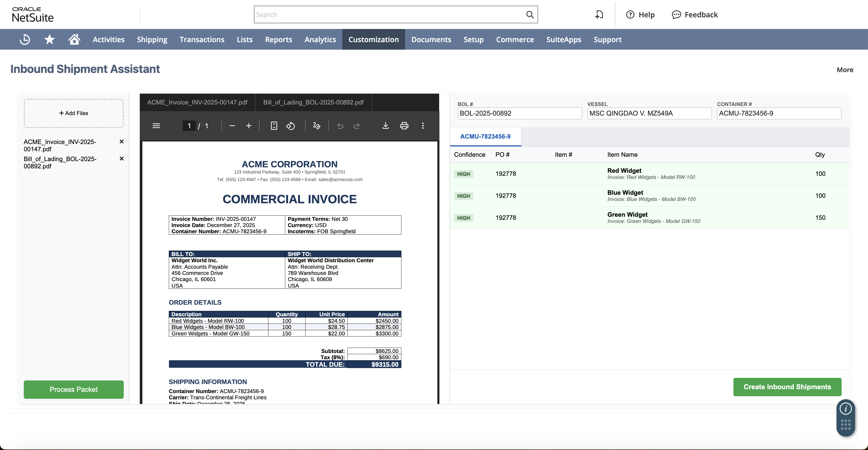868x450 pixels.
Task: Click the Process Packet button
Action: point(73,389)
